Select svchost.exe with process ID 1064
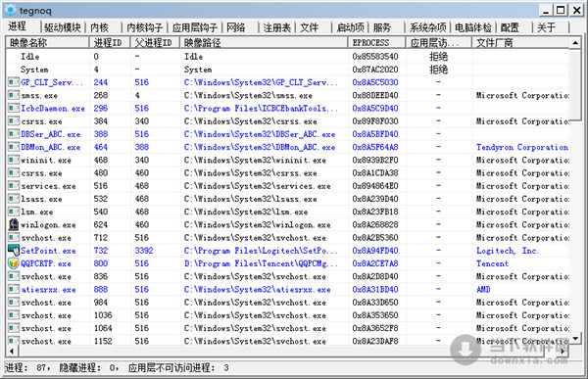 pyautogui.click(x=287, y=328)
